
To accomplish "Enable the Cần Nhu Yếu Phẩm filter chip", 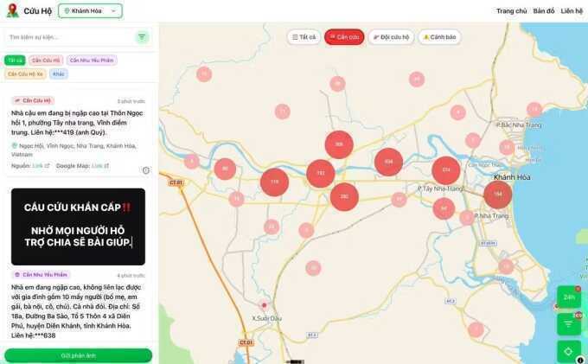I will tap(92, 60).
